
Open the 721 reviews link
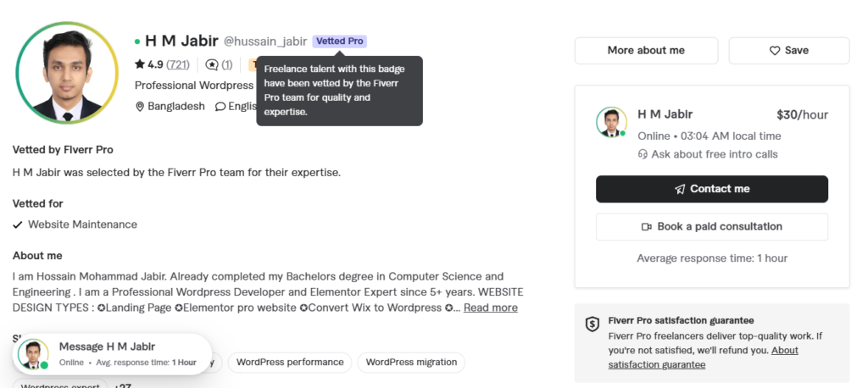(178, 64)
